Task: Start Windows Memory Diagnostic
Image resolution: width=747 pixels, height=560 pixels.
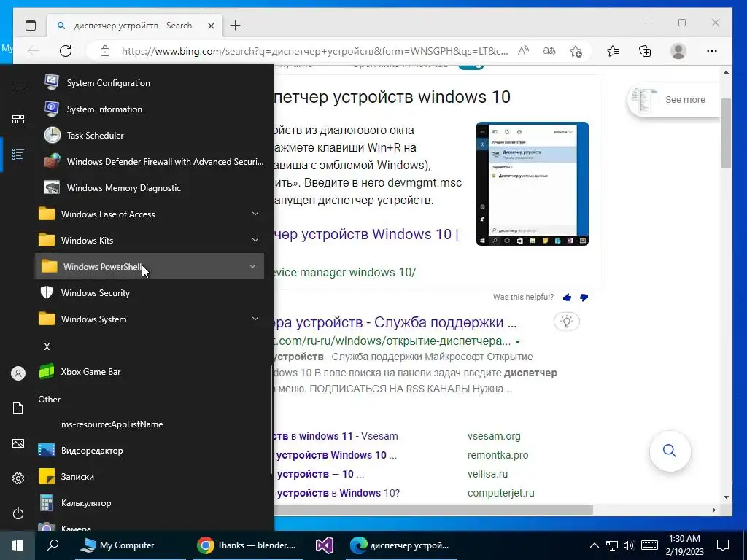Action: coord(149,187)
